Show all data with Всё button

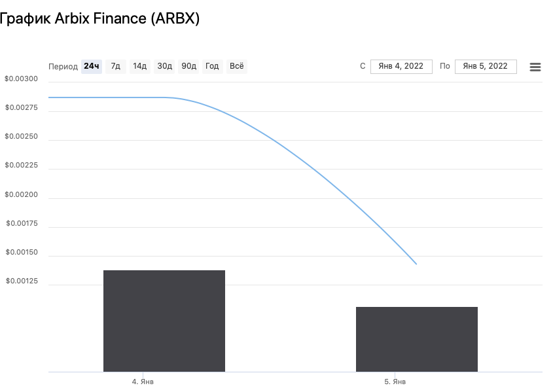click(x=236, y=66)
